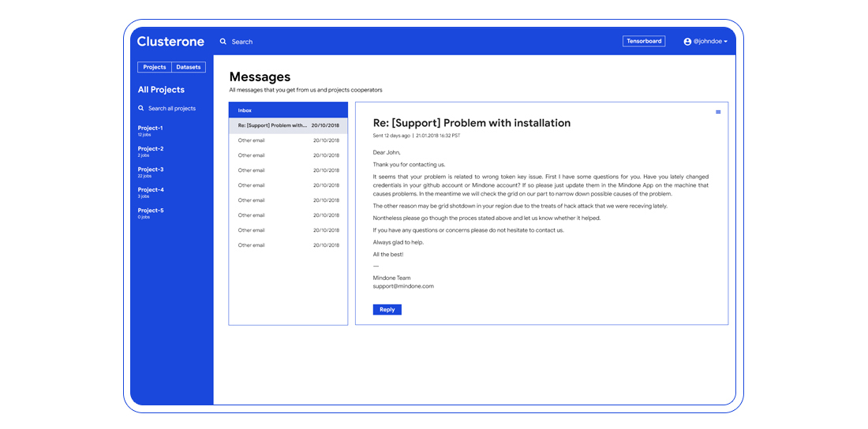Click the Reply button
The width and height of the screenshot is (868, 429).
click(x=387, y=309)
